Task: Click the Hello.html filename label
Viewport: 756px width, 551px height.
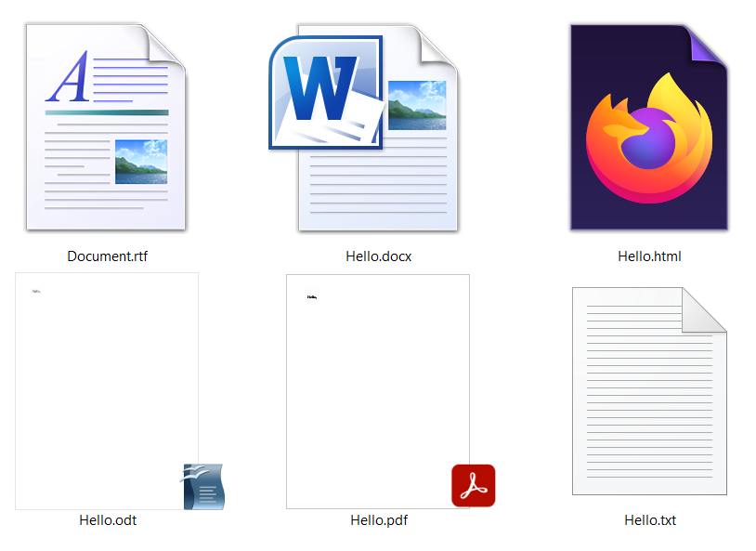Action: (648, 256)
